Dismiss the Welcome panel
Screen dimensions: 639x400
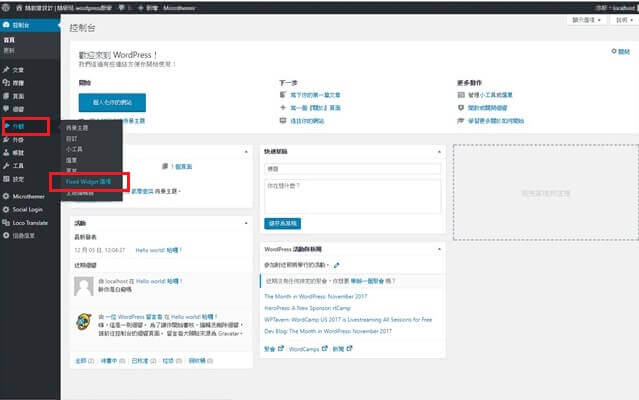coord(621,52)
